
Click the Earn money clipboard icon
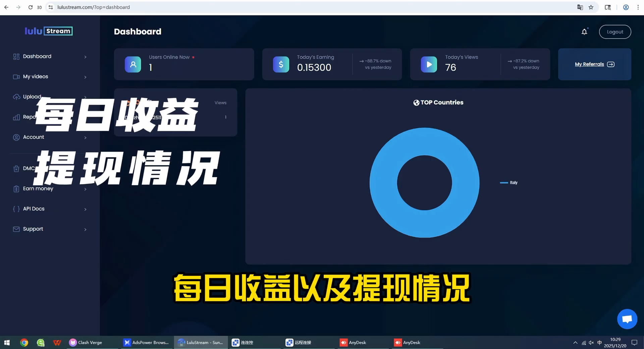(16, 189)
